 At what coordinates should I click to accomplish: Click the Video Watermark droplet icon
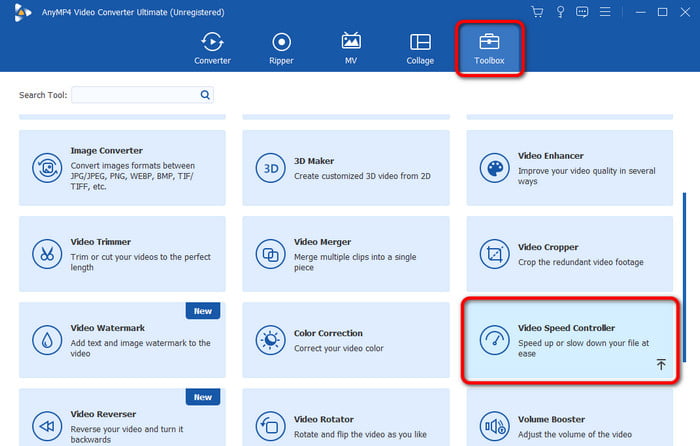point(47,340)
